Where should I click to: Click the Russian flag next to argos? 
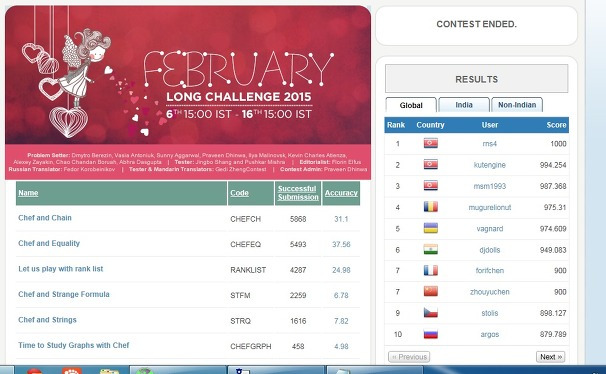tap(431, 334)
